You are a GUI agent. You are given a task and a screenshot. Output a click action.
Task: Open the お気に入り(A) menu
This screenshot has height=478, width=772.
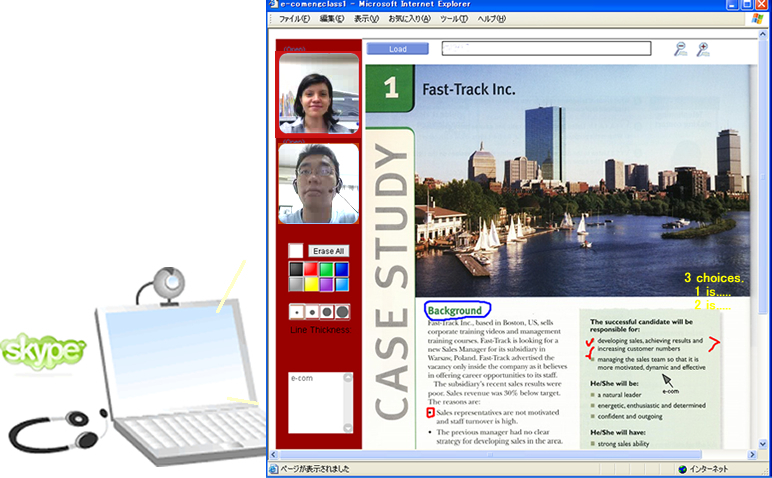pos(409,19)
